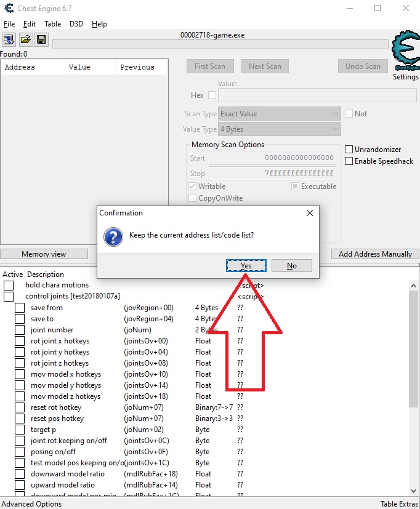Confirm with Yes button
Image resolution: width=420 pixels, height=509 pixels.
coord(246,265)
